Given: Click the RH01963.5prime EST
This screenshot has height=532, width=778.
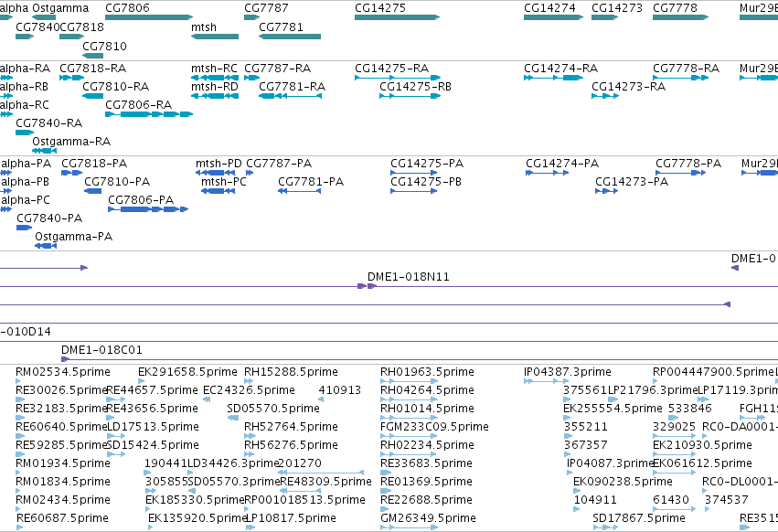Looking at the screenshot, I should pyautogui.click(x=410, y=381).
